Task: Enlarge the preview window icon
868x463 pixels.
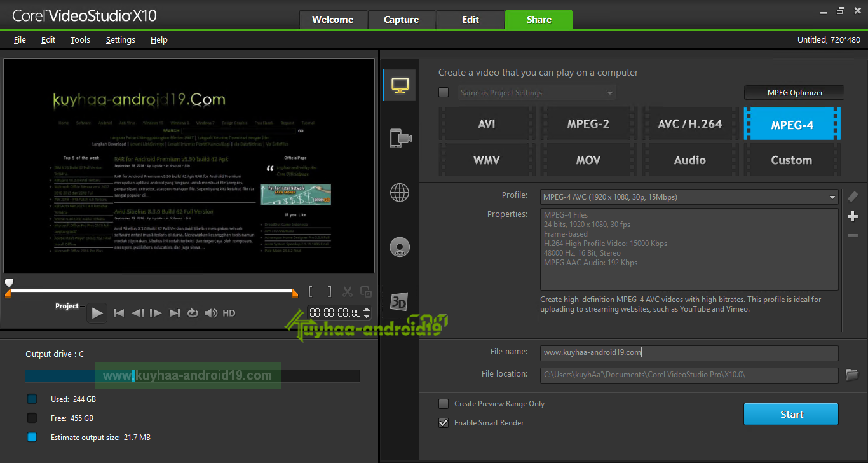Action: point(366,292)
